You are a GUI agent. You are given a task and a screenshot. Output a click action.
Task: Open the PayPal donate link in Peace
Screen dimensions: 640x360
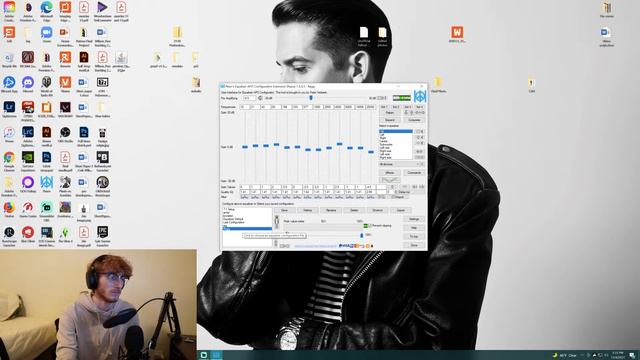tap(356, 246)
